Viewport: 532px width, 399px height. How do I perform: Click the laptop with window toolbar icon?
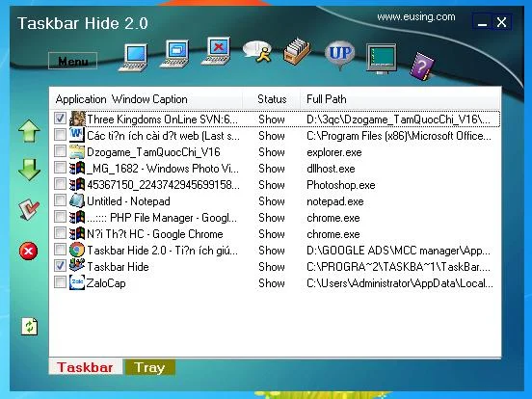coord(174,54)
